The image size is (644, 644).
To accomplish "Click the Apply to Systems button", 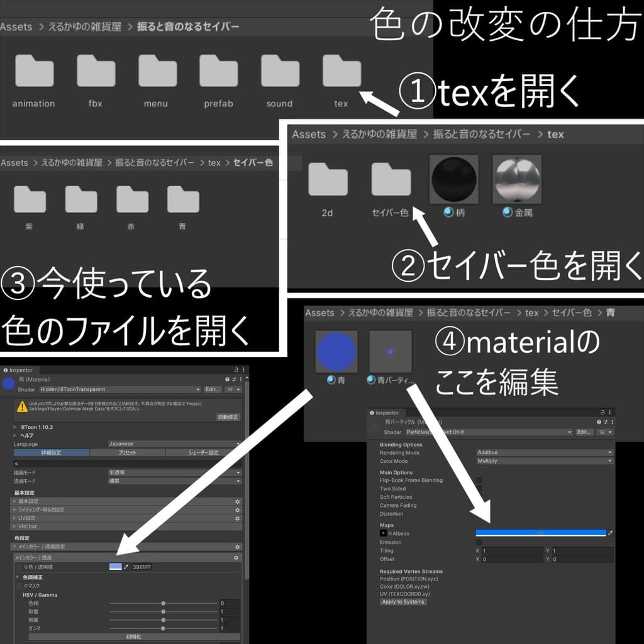I will click(x=402, y=602).
